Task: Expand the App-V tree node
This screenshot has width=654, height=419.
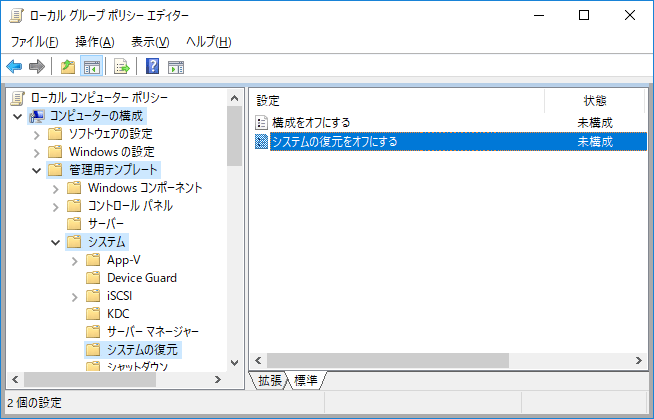Action: pyautogui.click(x=75, y=261)
